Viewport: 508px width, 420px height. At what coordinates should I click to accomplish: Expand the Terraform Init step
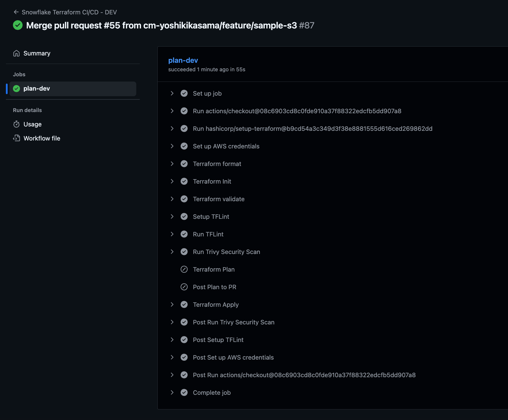click(172, 181)
